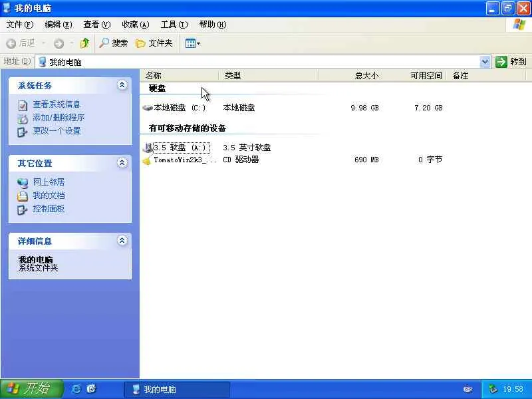Click the 690 MB total size value
The image size is (532, 399).
[x=366, y=160]
